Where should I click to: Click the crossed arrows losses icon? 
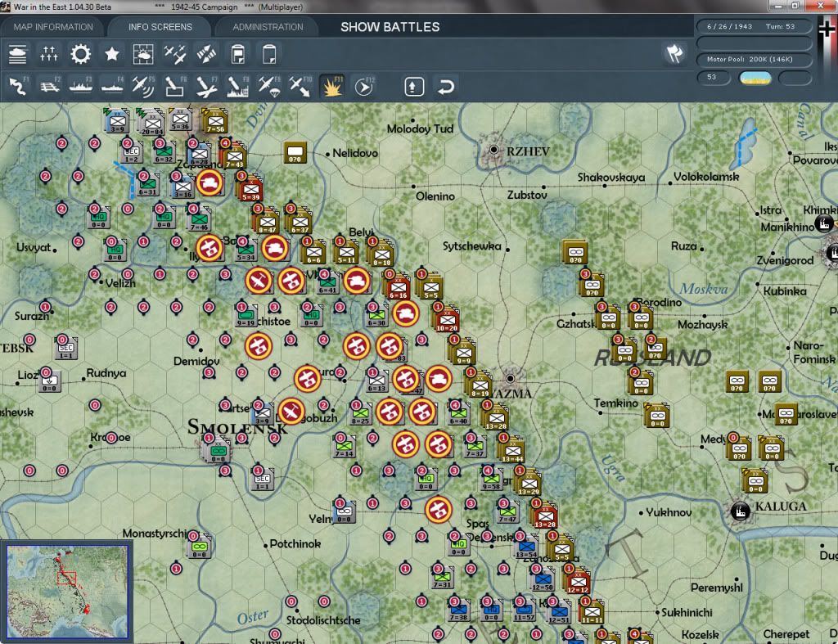(206, 55)
